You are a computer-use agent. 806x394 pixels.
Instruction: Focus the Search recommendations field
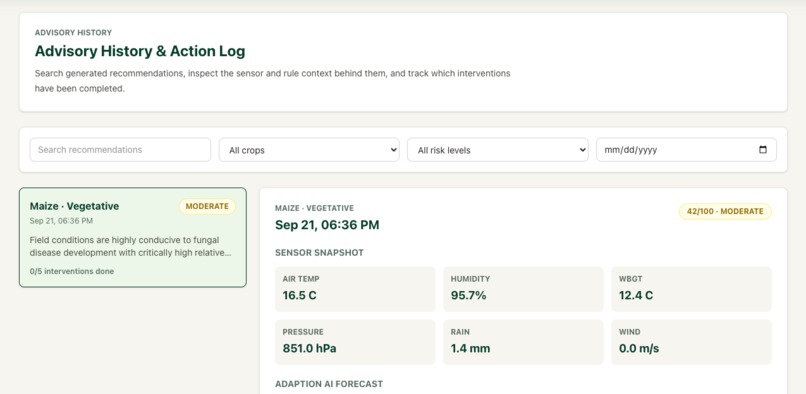point(120,150)
